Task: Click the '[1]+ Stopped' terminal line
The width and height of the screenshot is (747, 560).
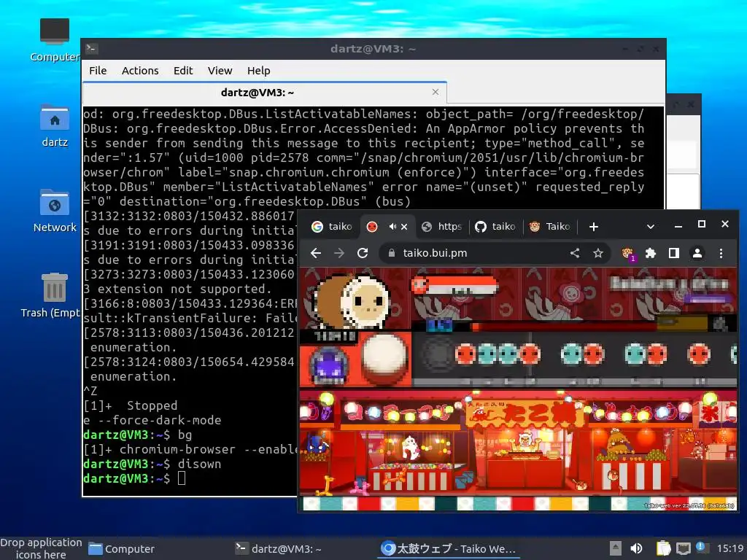Action: pos(131,405)
